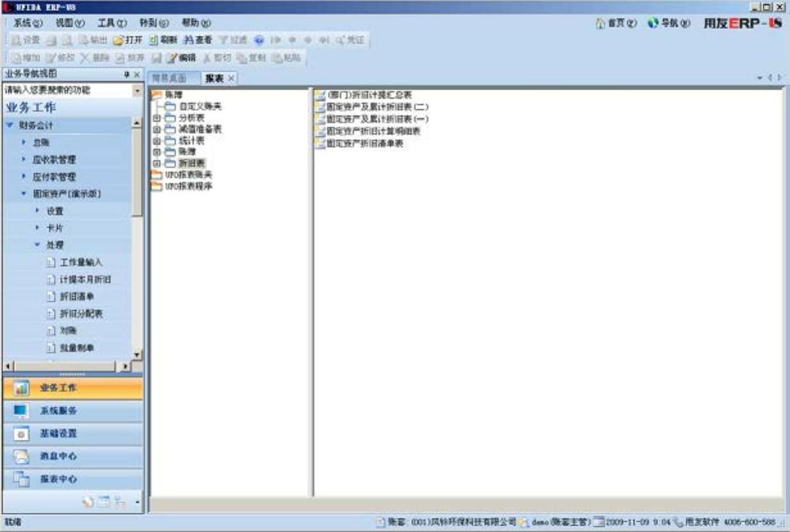Select the 基础设置 panel button
Screen dimensions: 790x532
point(72,433)
